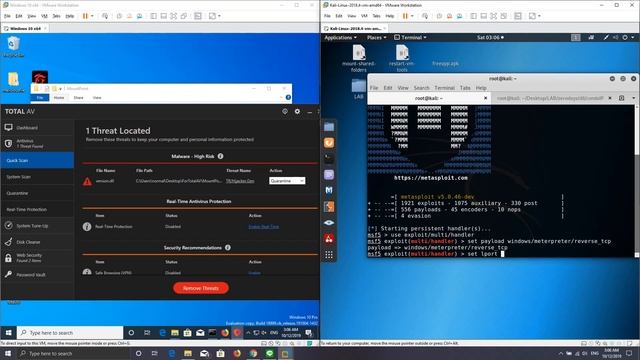
Task: Open Real-Time Protection sidebar entry
Action: (37, 209)
